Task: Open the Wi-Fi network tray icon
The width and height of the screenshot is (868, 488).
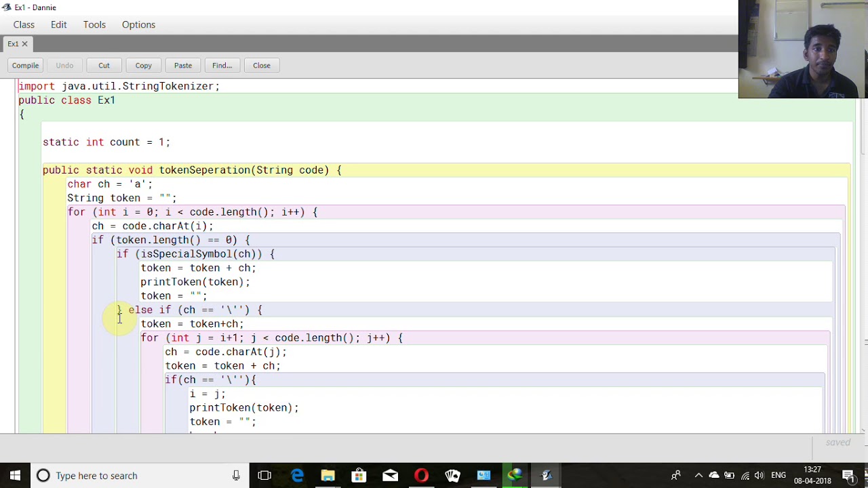Action: (745, 475)
